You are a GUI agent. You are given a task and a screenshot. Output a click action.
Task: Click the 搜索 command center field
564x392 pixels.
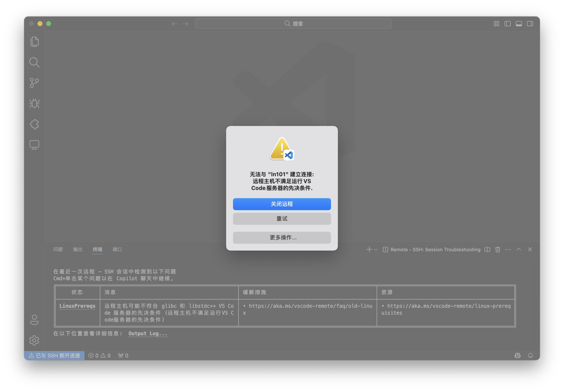click(293, 24)
